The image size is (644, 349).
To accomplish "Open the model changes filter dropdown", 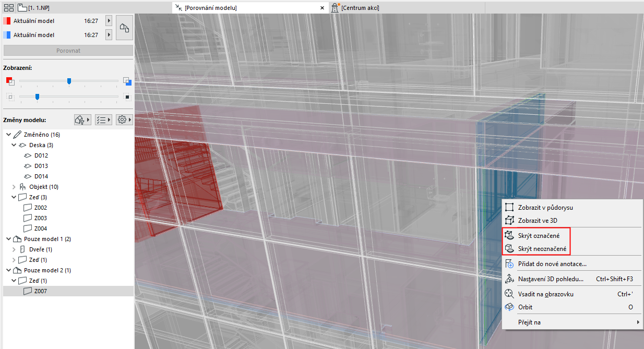I will (x=82, y=120).
